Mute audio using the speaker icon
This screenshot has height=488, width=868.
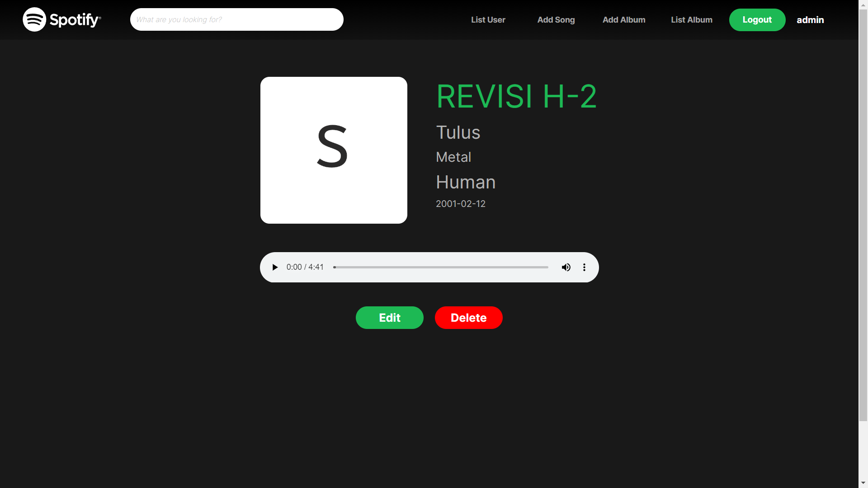coord(566,267)
